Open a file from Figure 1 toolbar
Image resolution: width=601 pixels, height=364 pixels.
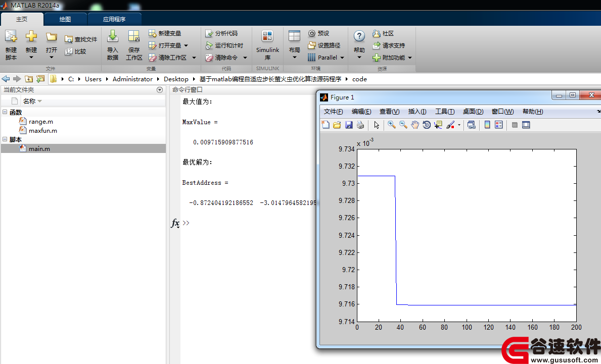(337, 125)
